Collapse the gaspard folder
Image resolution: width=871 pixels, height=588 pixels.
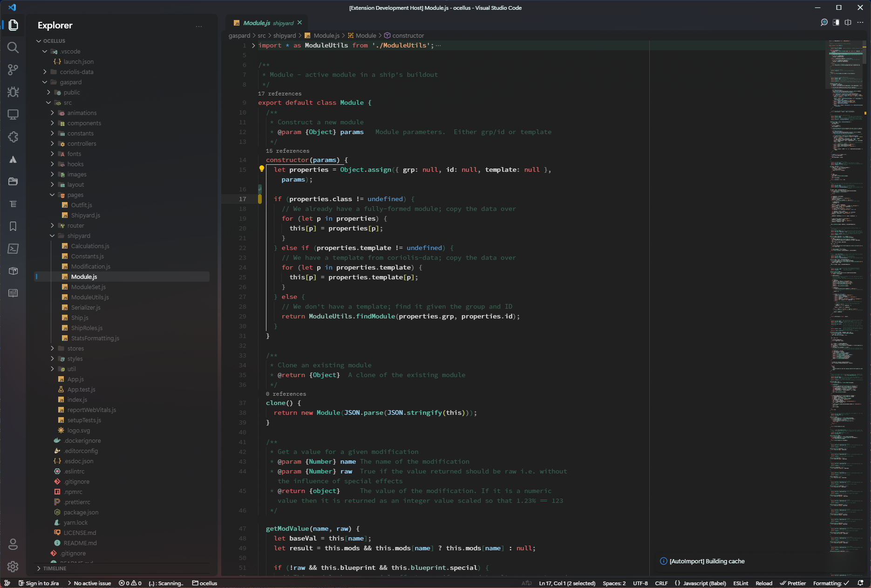tap(45, 82)
